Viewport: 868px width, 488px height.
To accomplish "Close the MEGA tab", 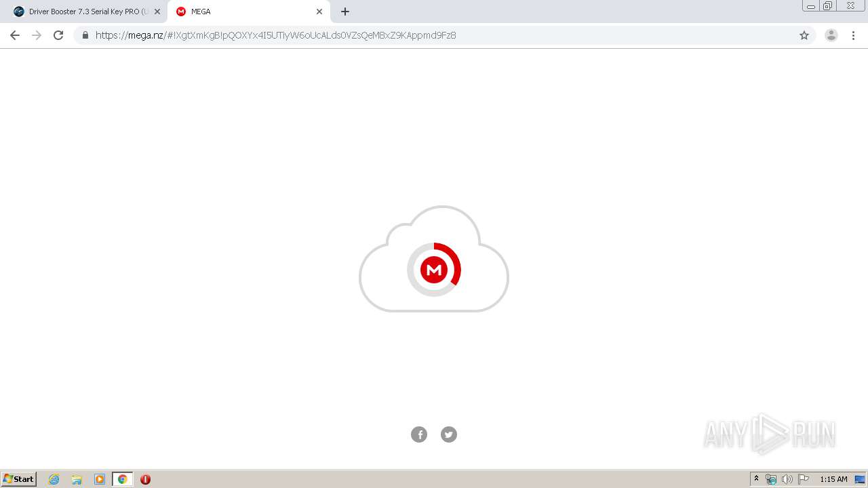I will point(319,12).
